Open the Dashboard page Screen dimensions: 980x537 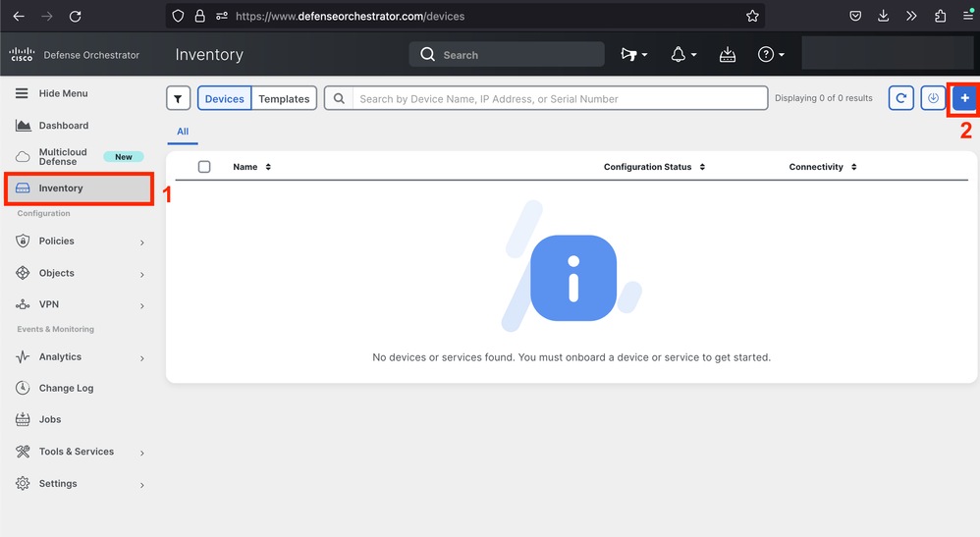tap(64, 125)
